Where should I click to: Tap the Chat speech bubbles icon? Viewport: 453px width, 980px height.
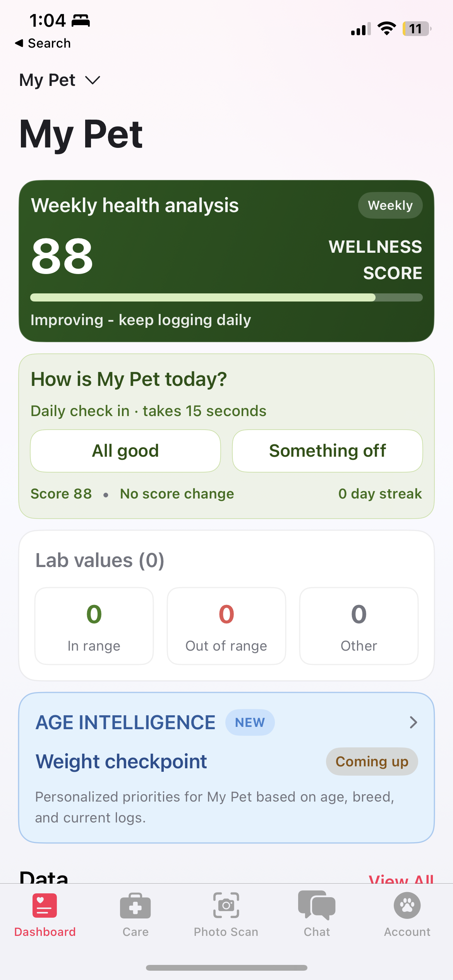[317, 905]
